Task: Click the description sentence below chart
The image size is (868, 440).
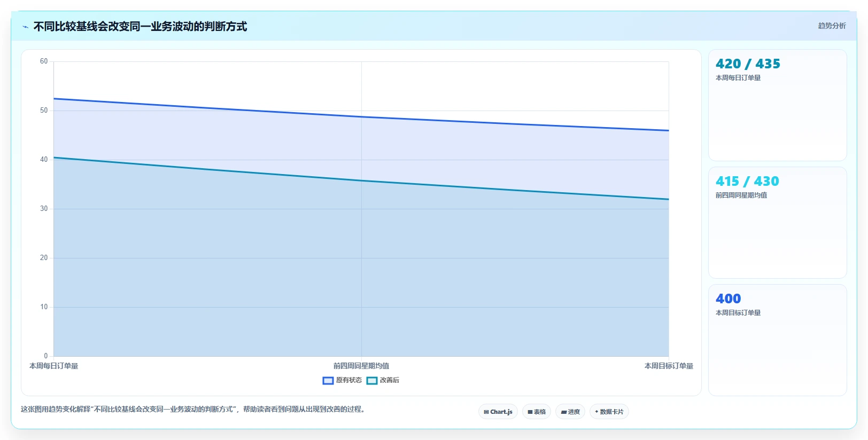Action: (x=193, y=410)
